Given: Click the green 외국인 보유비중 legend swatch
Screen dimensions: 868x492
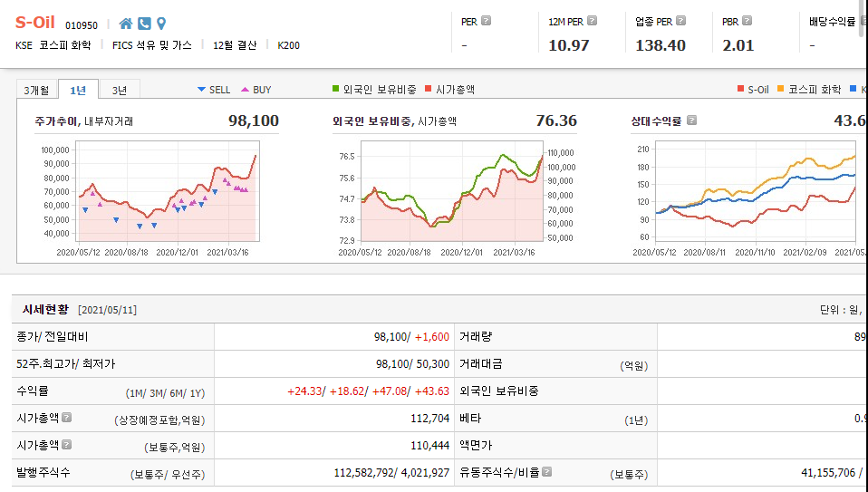Looking at the screenshot, I should coord(335,89).
